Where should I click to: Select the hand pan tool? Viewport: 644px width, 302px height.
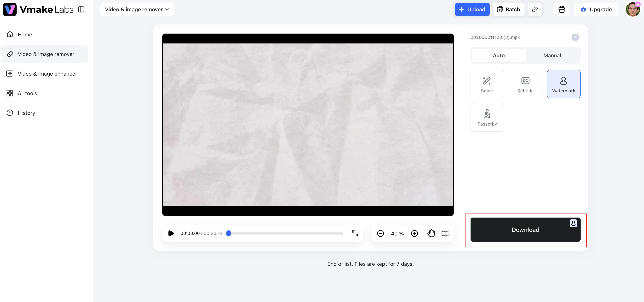[x=431, y=233]
